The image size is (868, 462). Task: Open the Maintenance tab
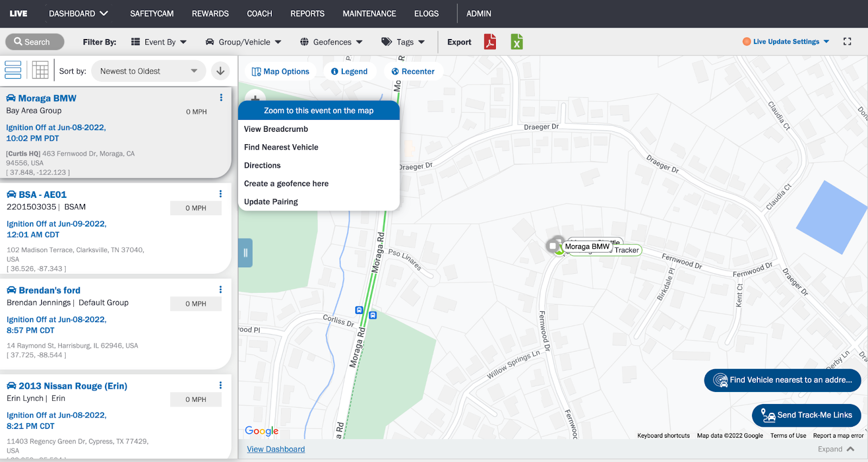click(x=369, y=14)
